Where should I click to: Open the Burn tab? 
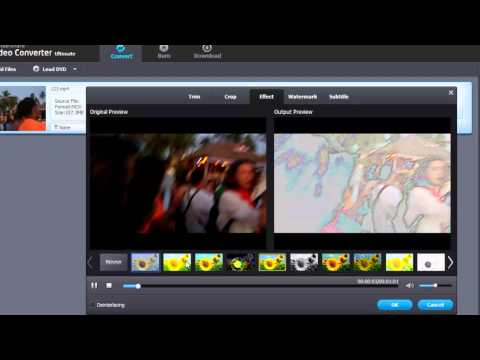164,53
